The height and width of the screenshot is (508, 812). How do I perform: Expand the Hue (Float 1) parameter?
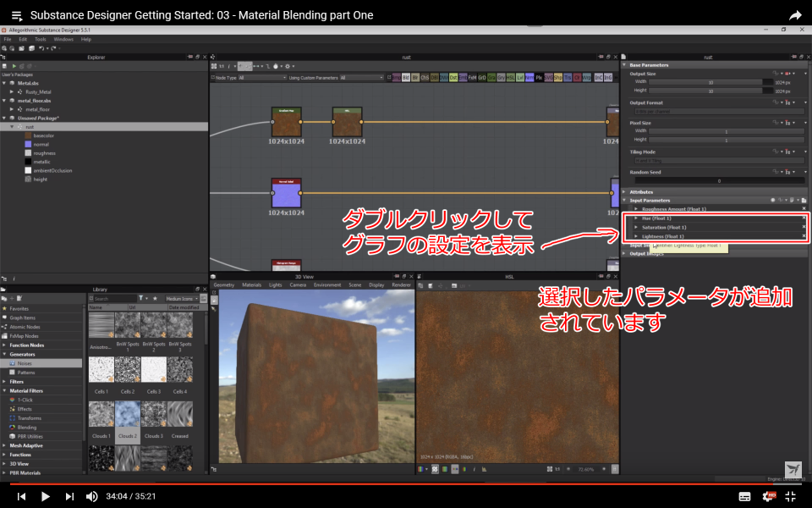636,218
